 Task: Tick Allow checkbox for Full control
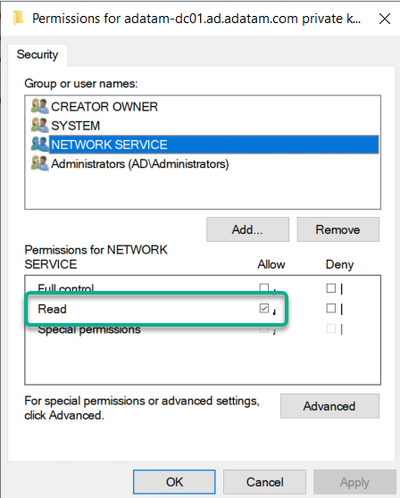click(264, 288)
